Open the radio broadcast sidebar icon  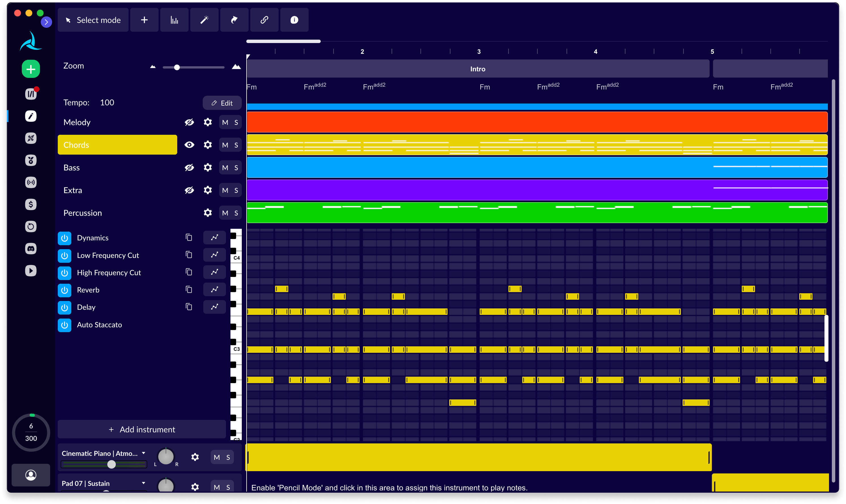(x=31, y=182)
